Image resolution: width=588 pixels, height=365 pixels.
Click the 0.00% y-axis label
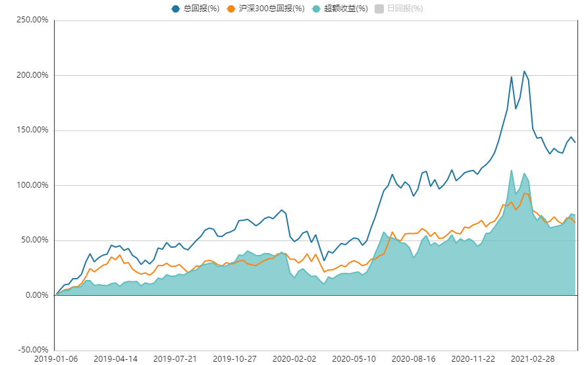(x=37, y=295)
